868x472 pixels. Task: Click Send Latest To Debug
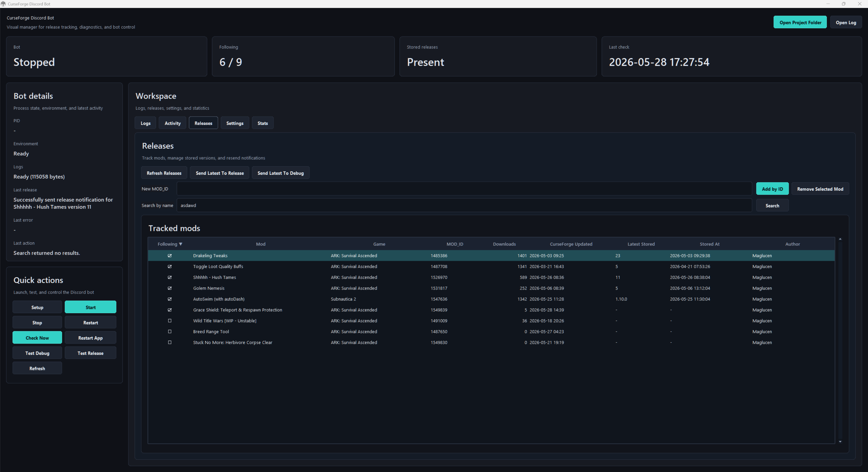coord(280,173)
